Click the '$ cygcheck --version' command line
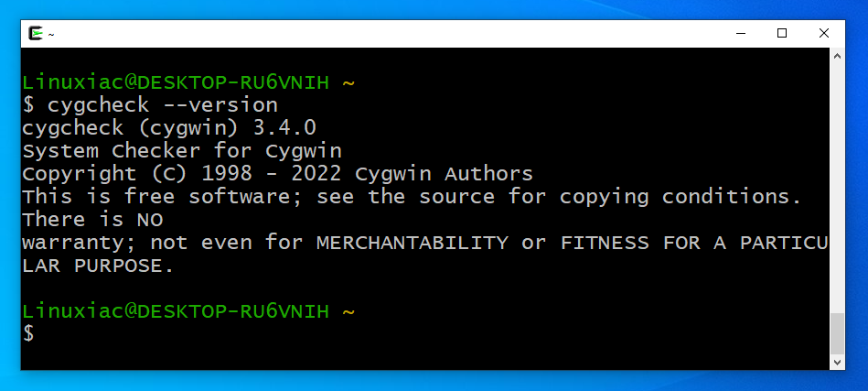 coord(150,105)
